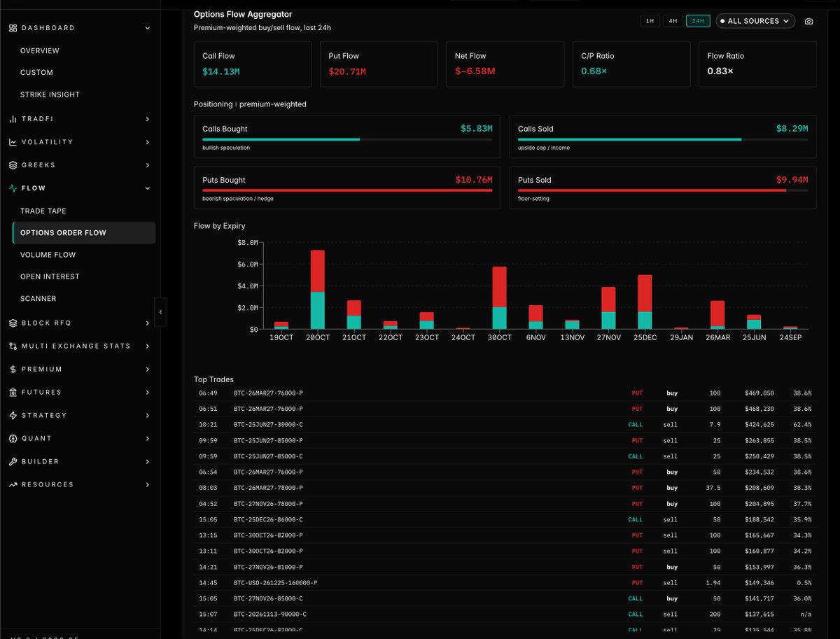Click the Put Flow summary card
840x639 pixels.
[379, 64]
